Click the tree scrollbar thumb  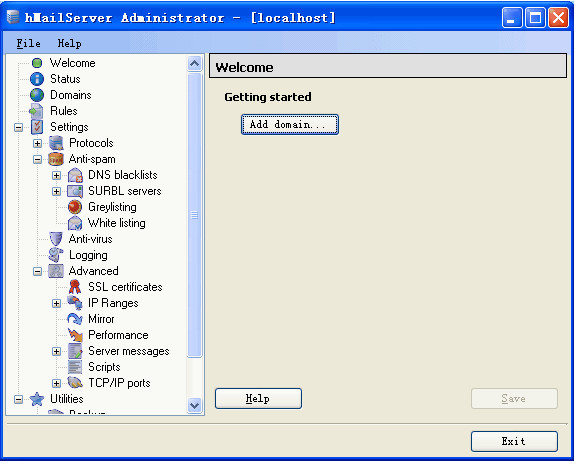click(194, 215)
